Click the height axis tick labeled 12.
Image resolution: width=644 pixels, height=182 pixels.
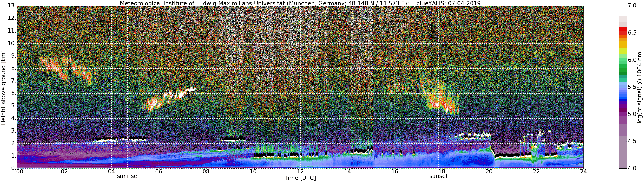coord(12,18)
